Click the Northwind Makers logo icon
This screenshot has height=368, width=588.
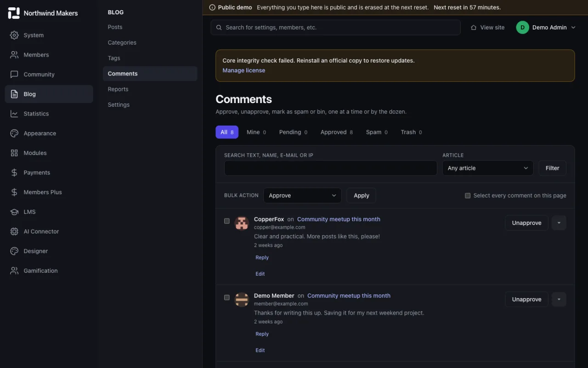[x=14, y=13]
